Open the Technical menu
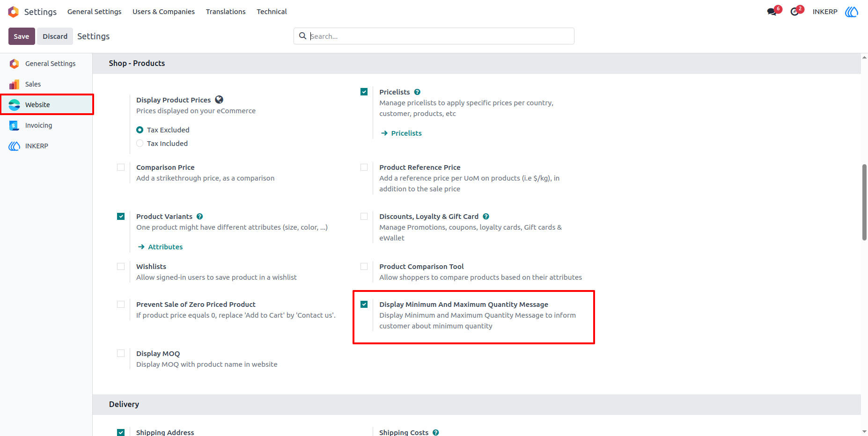The width and height of the screenshot is (868, 436). (272, 12)
